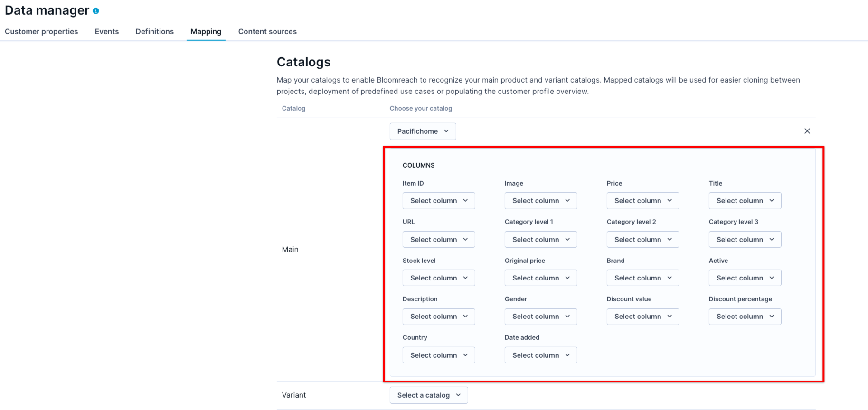Click the info icon beside Data manager heading
868x410 pixels.
[x=96, y=10]
